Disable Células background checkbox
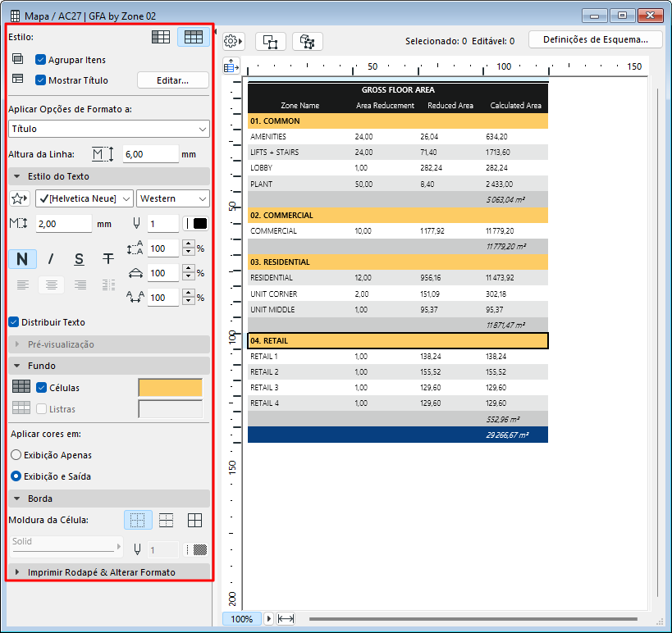The height and width of the screenshot is (633, 672). point(42,388)
